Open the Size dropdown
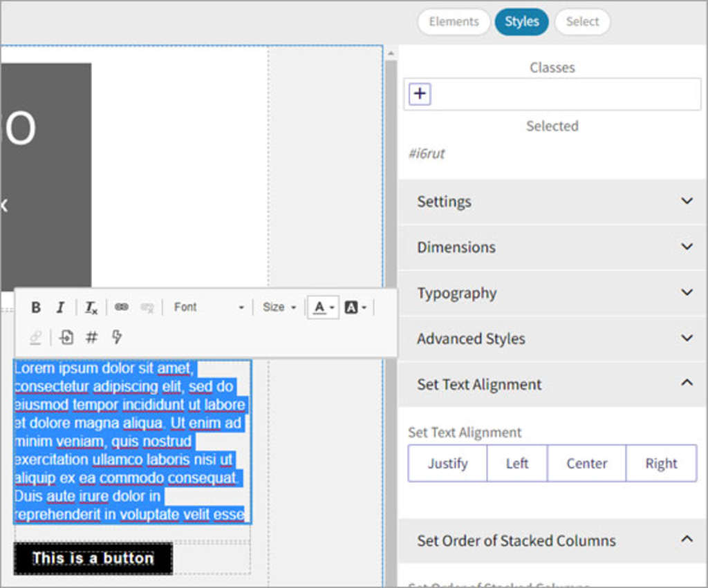 [x=279, y=307]
